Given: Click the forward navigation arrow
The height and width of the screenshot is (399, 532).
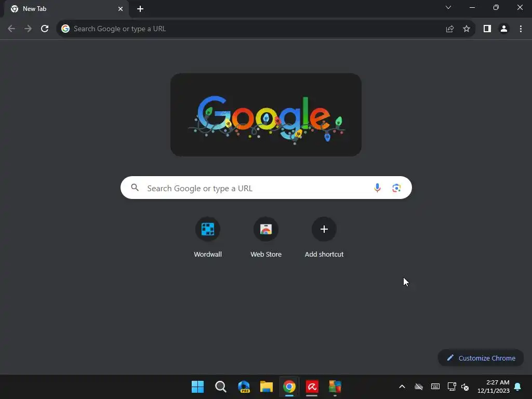Looking at the screenshot, I should (x=28, y=29).
